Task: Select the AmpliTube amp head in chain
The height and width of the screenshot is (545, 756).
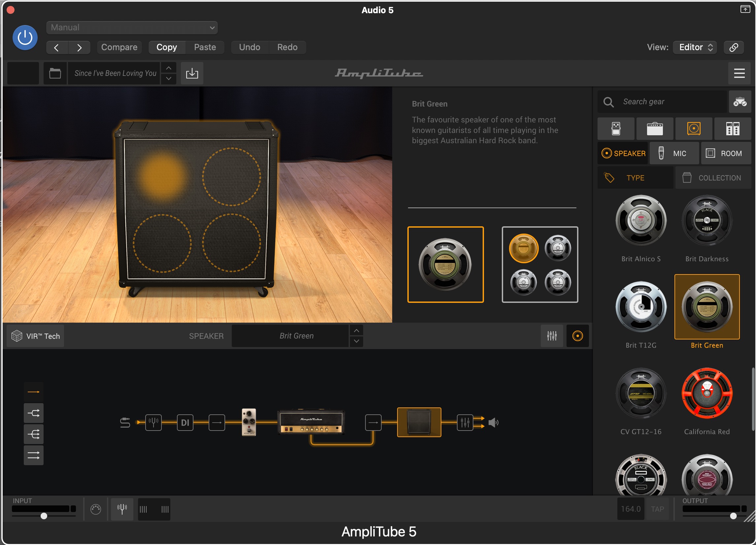Action: pos(311,422)
